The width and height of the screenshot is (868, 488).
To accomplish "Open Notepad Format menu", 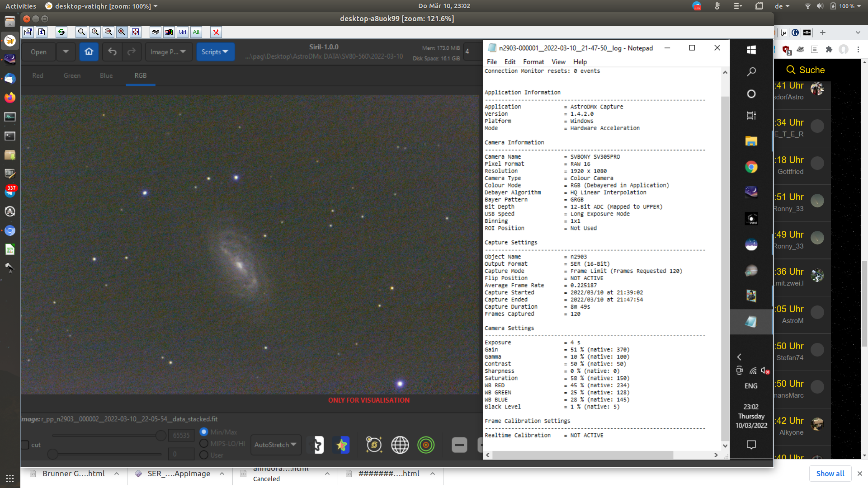I will coord(533,62).
